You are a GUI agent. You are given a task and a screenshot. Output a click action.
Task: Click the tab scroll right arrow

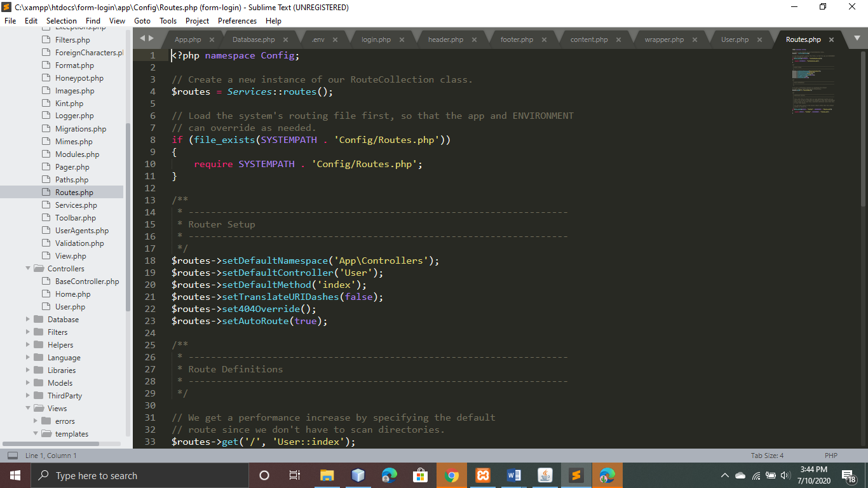[x=151, y=39]
